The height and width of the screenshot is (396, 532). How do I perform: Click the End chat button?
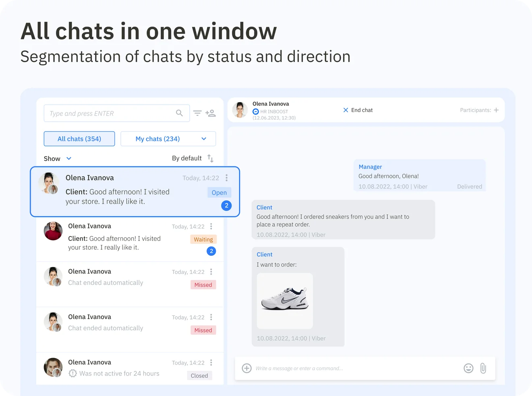pos(358,110)
